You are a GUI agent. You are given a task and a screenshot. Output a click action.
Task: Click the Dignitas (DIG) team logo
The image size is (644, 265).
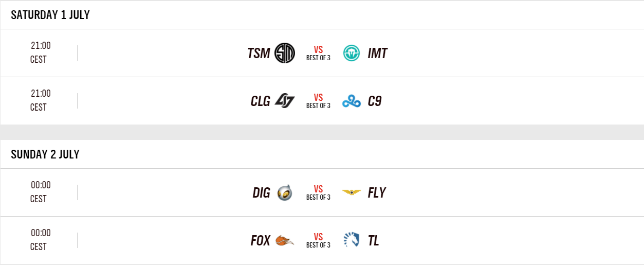pyautogui.click(x=285, y=193)
